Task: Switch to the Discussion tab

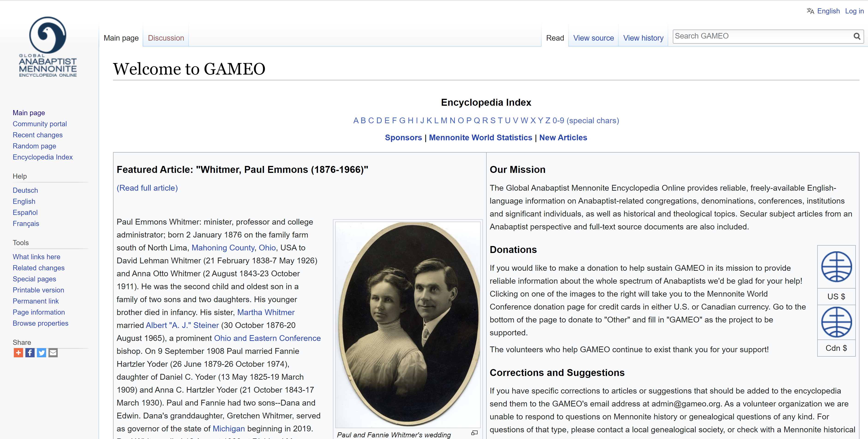Action: (x=166, y=38)
